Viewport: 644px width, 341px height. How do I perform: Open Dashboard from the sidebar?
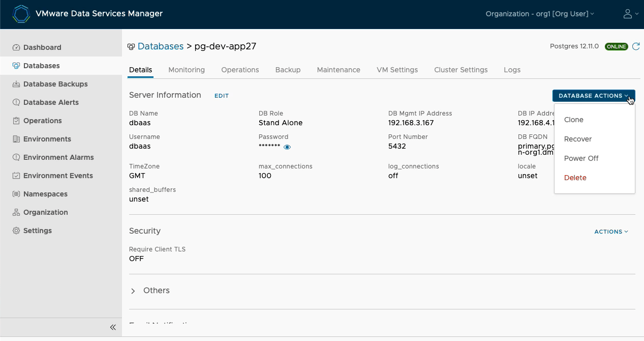tap(42, 47)
